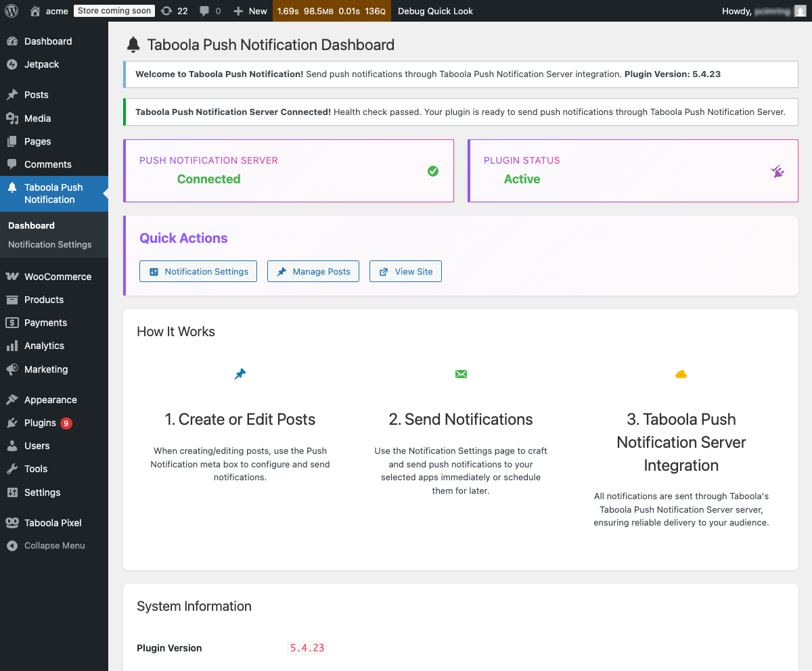Click the View Site button

click(x=405, y=271)
